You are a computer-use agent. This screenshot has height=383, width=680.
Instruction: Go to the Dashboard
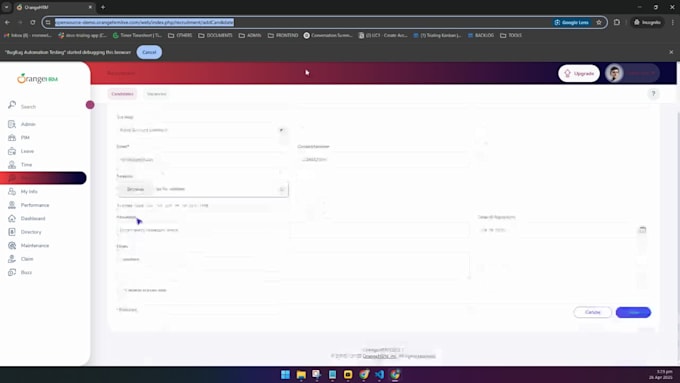pos(33,219)
